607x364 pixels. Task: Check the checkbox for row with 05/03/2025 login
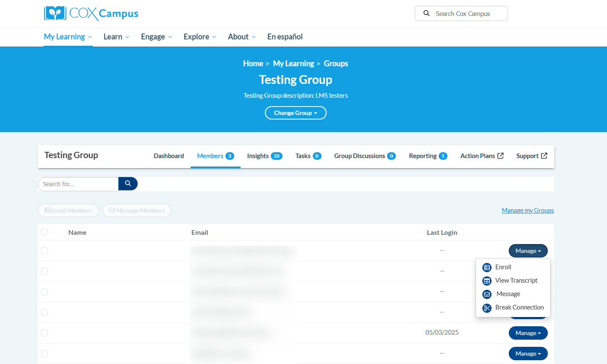[44, 333]
